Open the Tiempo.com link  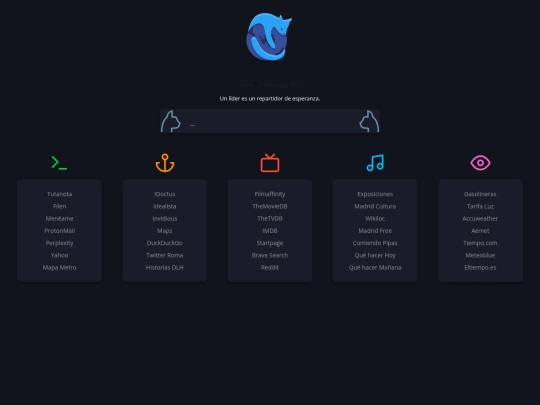[x=480, y=243]
